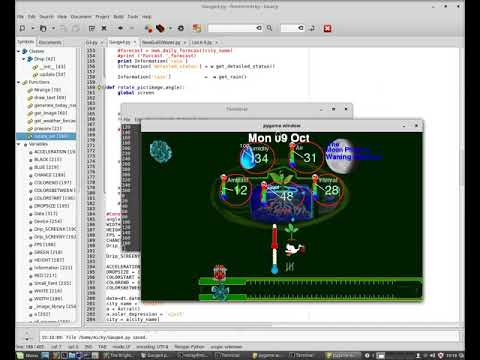The height and width of the screenshot is (360, 480).
Task: Open the File menu
Action: point(20,16)
